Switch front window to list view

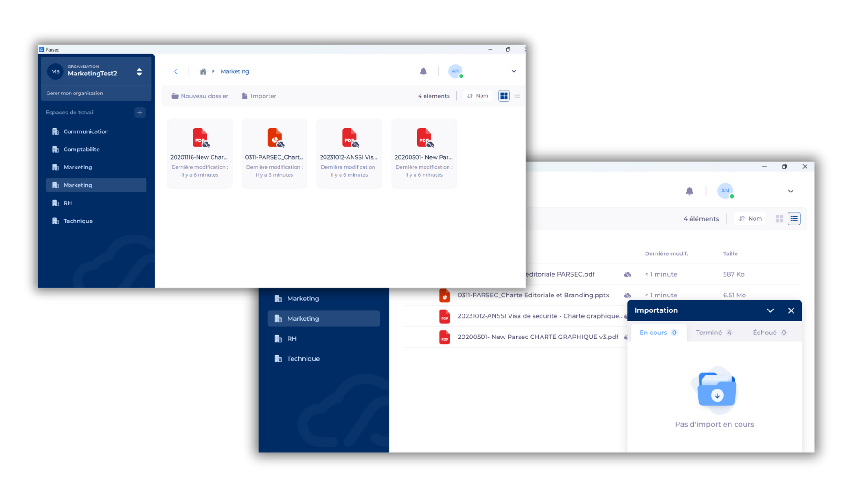(x=517, y=96)
